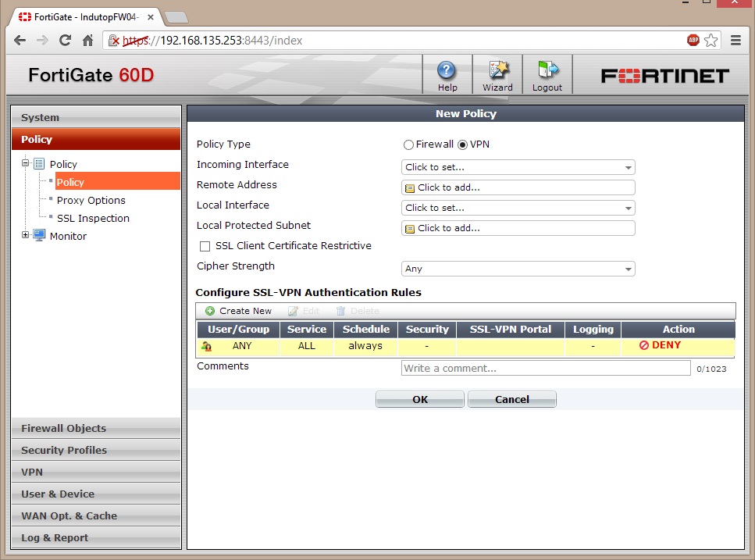
Task: Open browser home page icon
Action: [x=87, y=41]
